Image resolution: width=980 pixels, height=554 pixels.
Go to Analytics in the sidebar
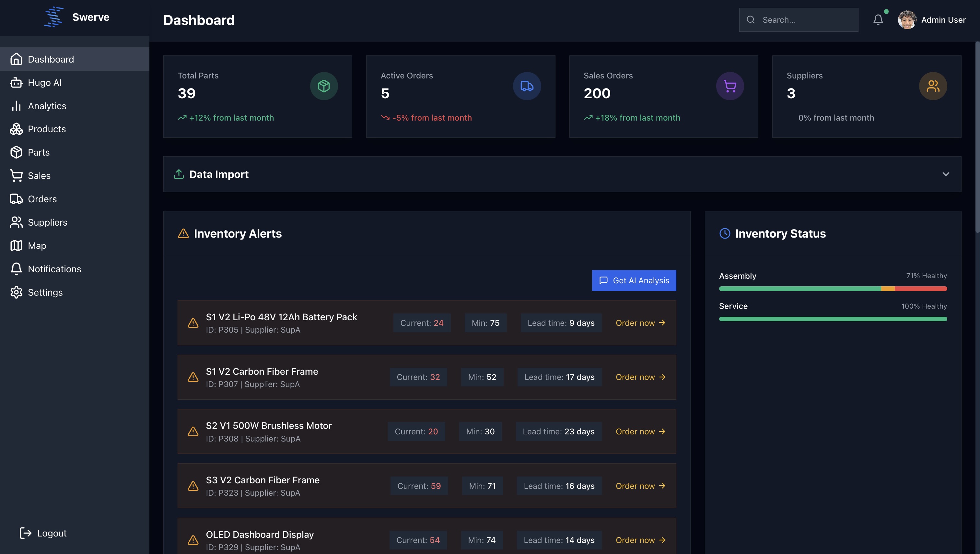pyautogui.click(x=47, y=106)
